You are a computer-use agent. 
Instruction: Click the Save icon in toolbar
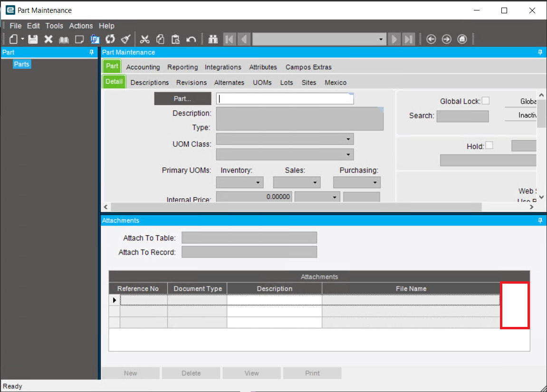[33, 39]
